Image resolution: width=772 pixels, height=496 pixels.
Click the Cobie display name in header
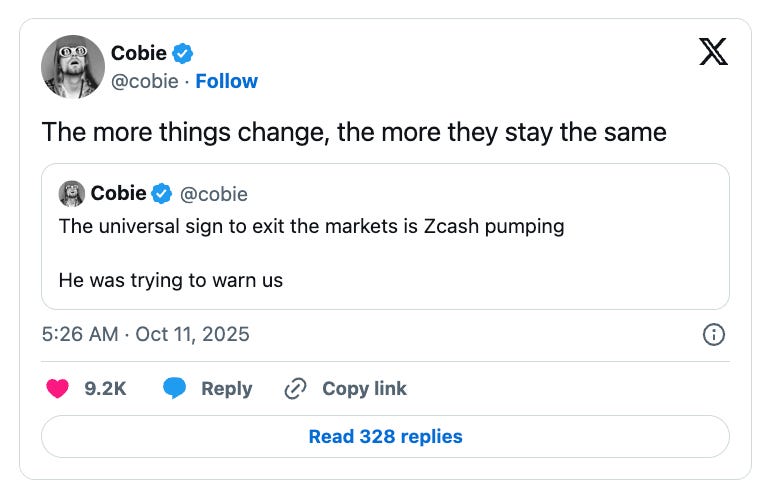[139, 53]
